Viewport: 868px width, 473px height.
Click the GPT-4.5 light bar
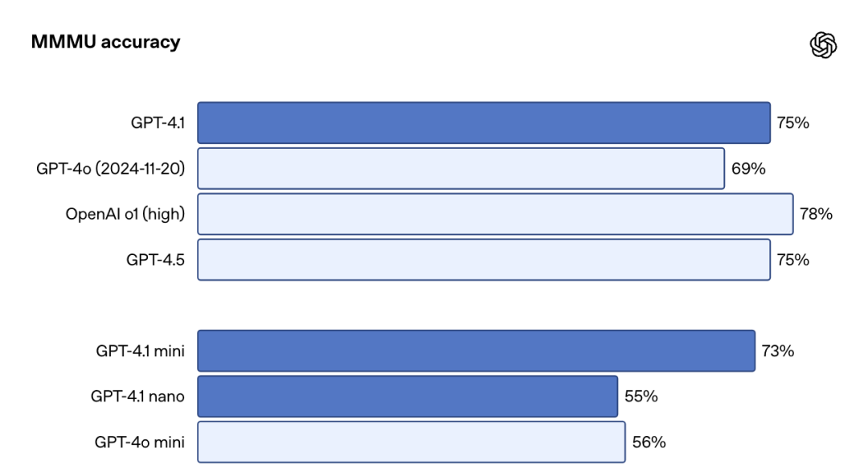click(x=484, y=260)
